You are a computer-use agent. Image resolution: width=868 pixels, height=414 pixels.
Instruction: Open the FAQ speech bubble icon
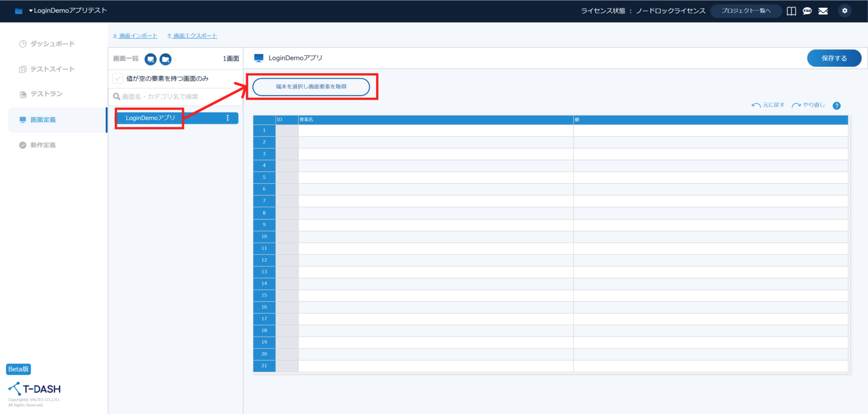pyautogui.click(x=807, y=11)
